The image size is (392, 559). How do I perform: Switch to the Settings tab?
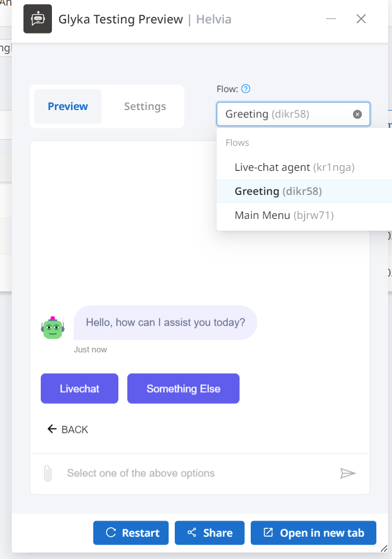tap(145, 106)
